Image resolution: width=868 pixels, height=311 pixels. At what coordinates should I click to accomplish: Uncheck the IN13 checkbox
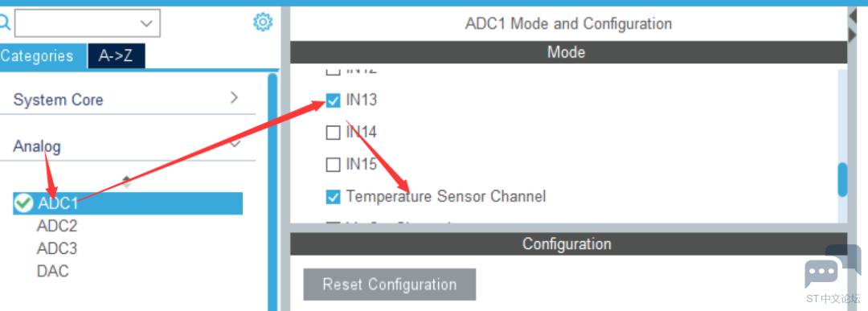(333, 100)
